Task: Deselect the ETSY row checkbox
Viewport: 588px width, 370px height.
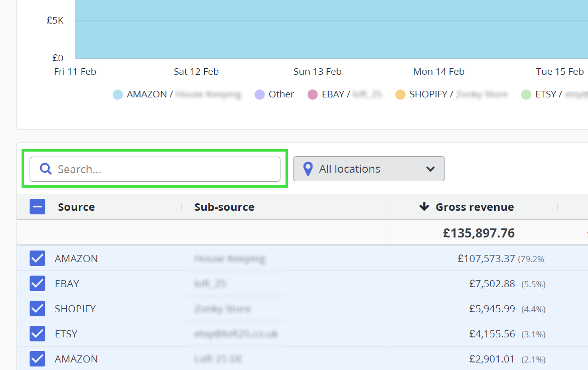Action: tap(38, 334)
